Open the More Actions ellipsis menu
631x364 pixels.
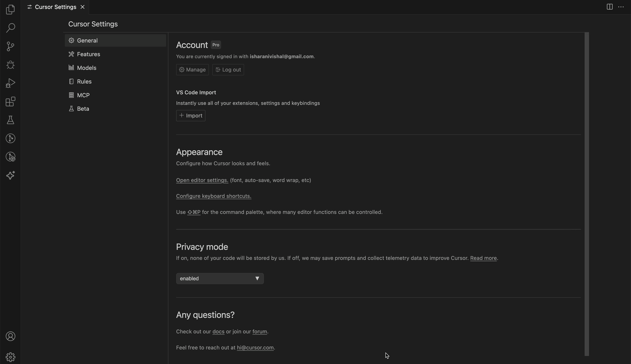[x=621, y=7]
